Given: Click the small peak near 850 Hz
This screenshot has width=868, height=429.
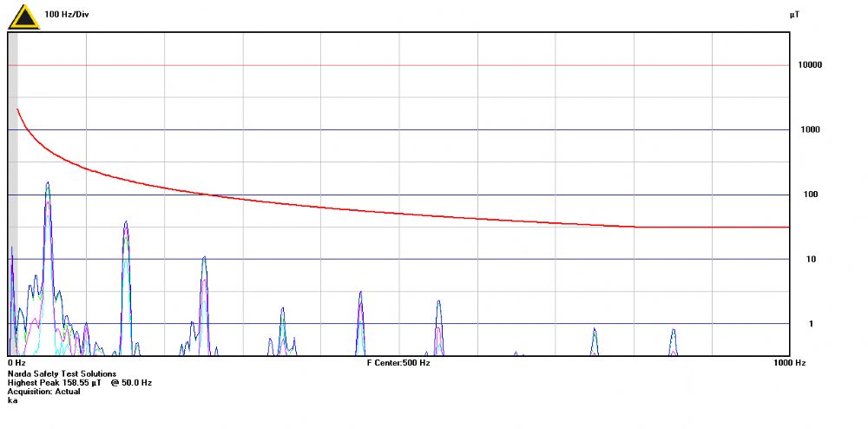Looking at the screenshot, I should [x=674, y=342].
